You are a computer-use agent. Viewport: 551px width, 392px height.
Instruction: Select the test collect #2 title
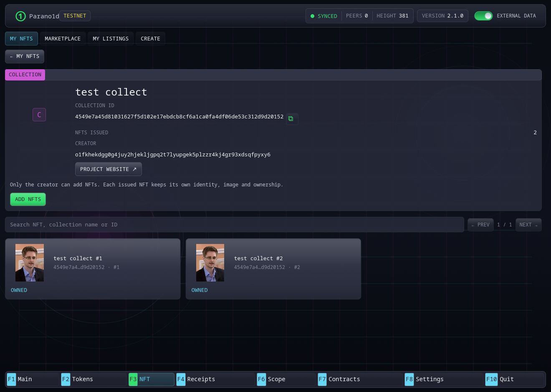pos(258,259)
